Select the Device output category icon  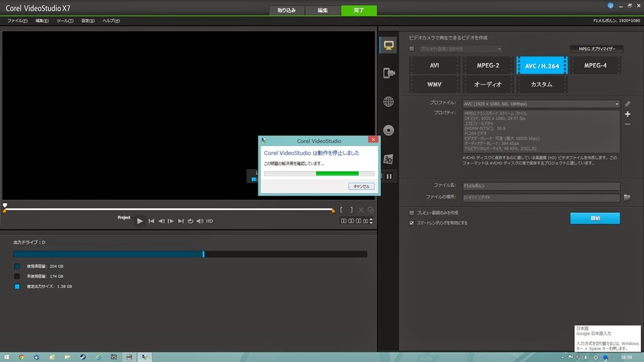coord(389,73)
